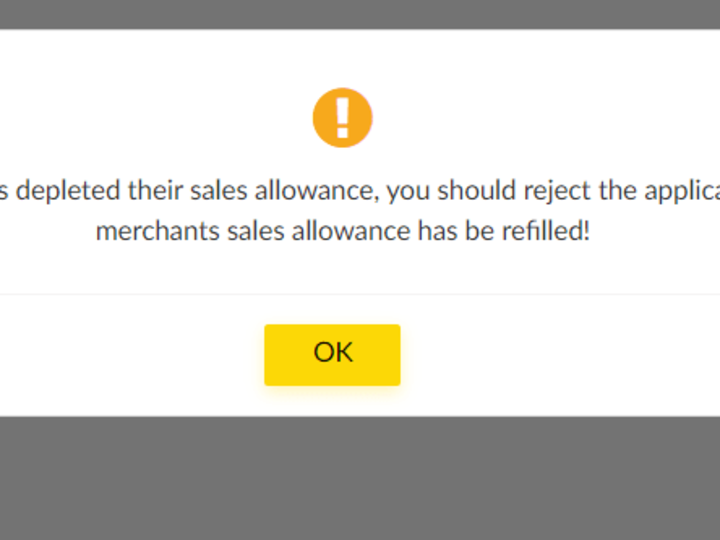Dismiss by clicking the dark backdrop below the dialog

tap(360, 478)
